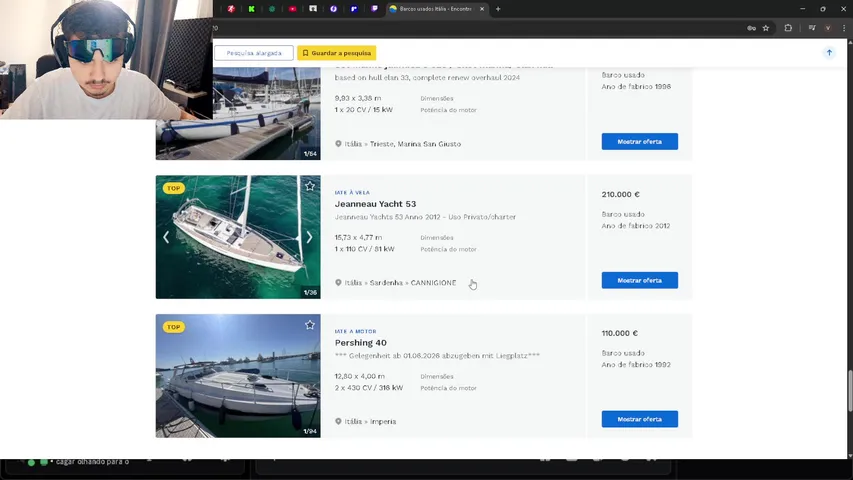This screenshot has width=853, height=480.
Task: Click the 210.000 € price
Action: point(621,194)
